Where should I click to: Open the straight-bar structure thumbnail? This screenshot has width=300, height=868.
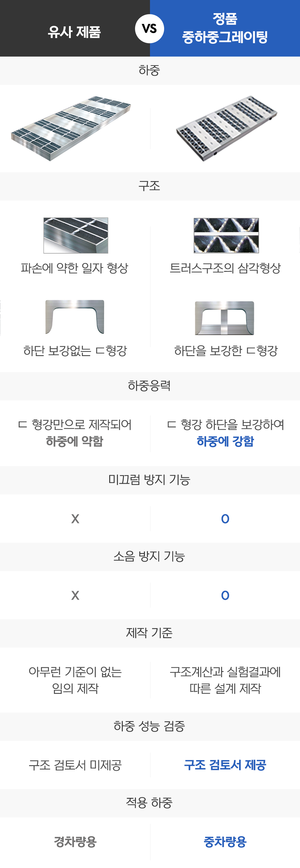[76, 236]
